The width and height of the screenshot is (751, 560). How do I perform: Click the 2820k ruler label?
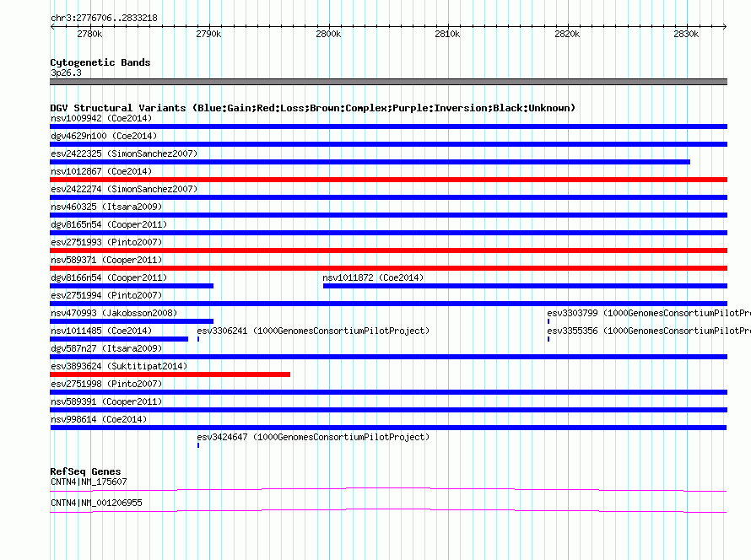pyautogui.click(x=567, y=34)
